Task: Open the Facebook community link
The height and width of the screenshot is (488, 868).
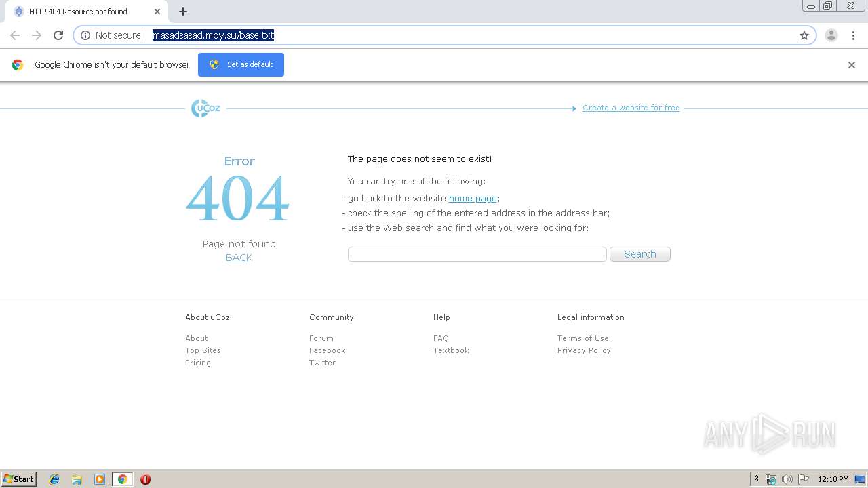Action: [328, 350]
